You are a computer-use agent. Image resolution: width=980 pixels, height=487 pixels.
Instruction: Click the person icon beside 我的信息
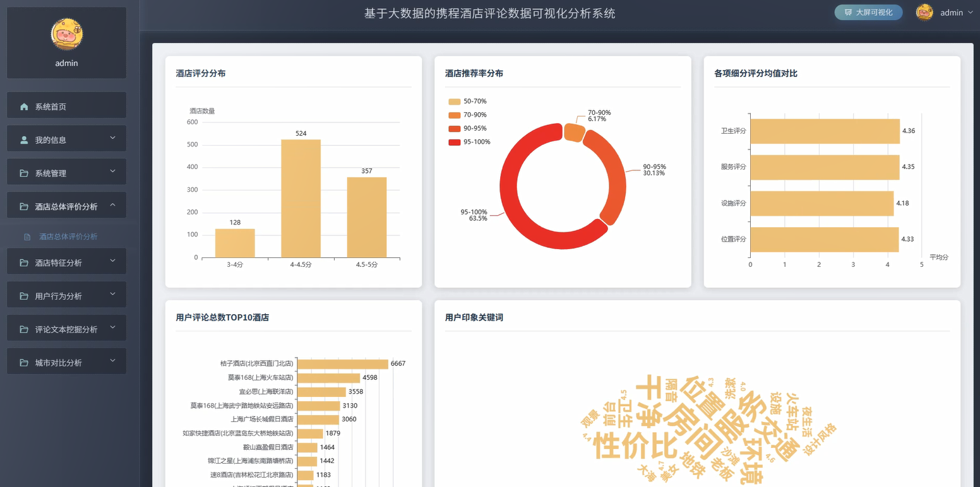tap(24, 139)
